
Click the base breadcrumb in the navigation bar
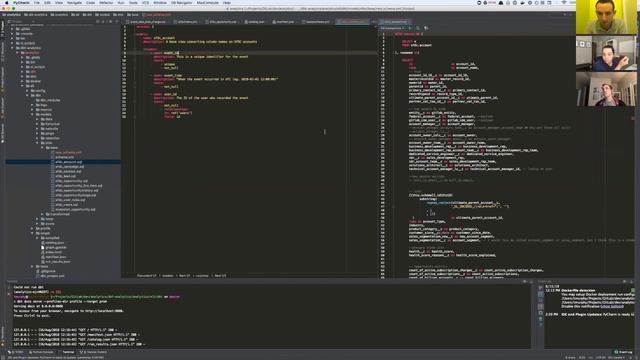coord(133,15)
